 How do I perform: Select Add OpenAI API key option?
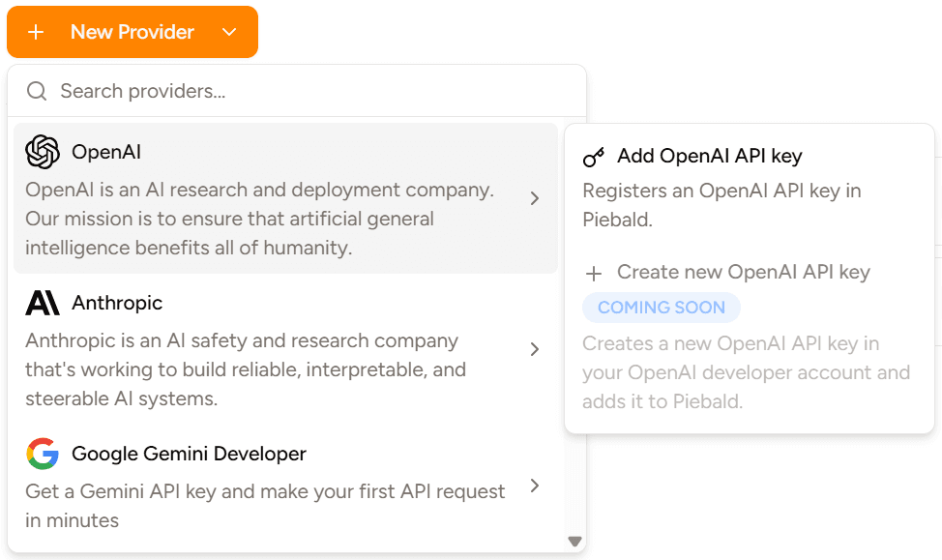(709, 156)
